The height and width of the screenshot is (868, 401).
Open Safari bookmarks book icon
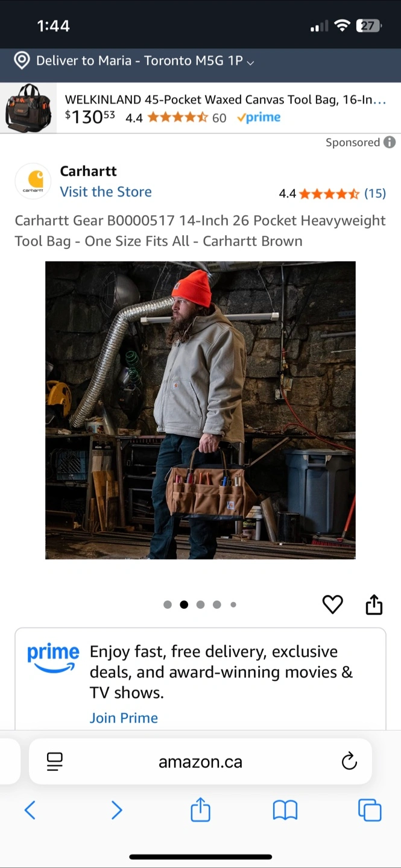tap(285, 810)
